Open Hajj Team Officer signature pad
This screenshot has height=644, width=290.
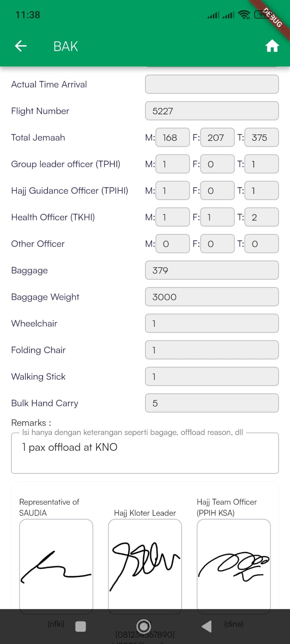tap(234, 563)
